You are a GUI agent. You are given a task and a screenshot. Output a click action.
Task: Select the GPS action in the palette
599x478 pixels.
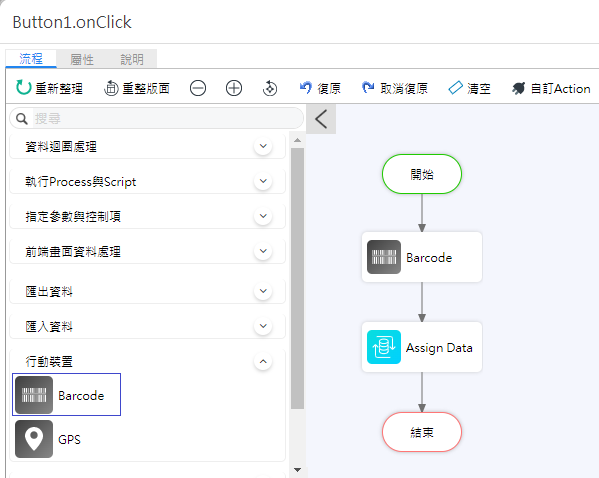(48, 439)
